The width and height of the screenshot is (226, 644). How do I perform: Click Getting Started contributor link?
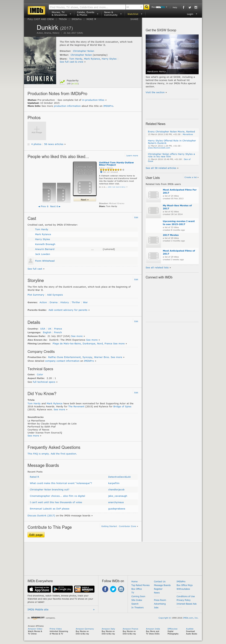coord(109,526)
